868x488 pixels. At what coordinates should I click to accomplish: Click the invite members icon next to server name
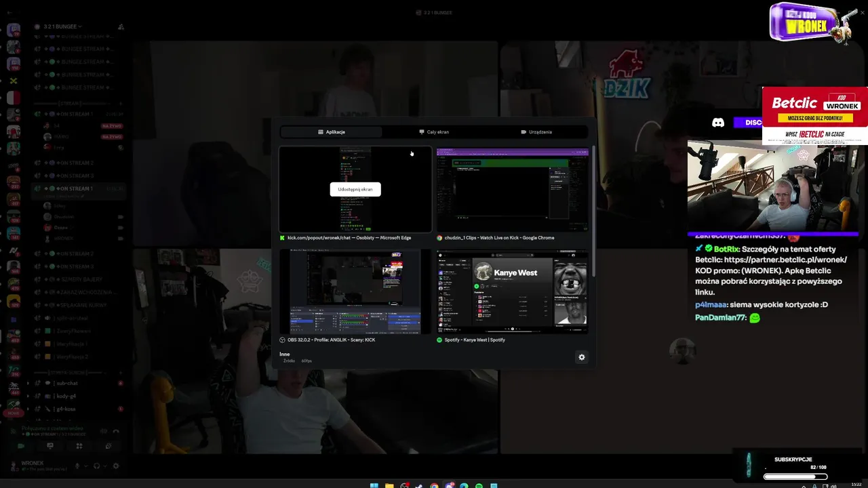click(x=121, y=26)
